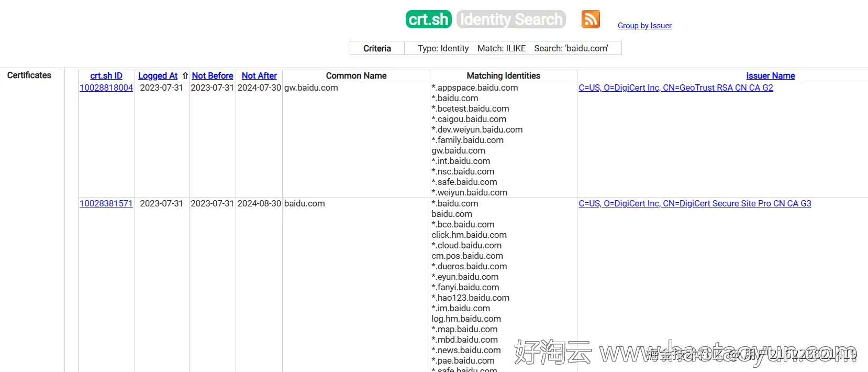
Task: Click the Issuer Name column header
Action: 770,76
